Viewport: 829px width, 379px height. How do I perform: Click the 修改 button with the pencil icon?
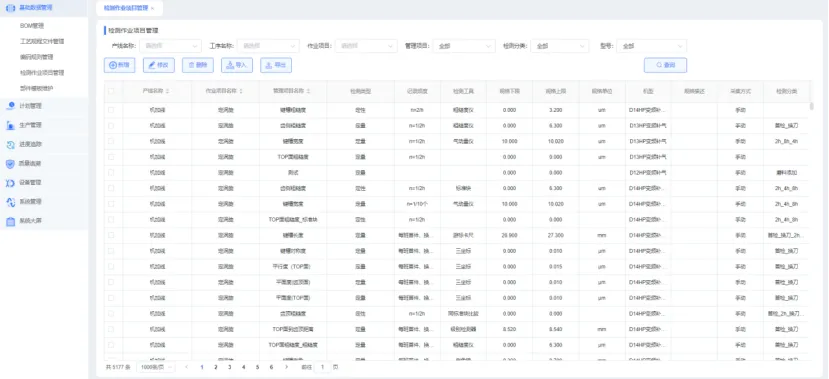[159, 65]
